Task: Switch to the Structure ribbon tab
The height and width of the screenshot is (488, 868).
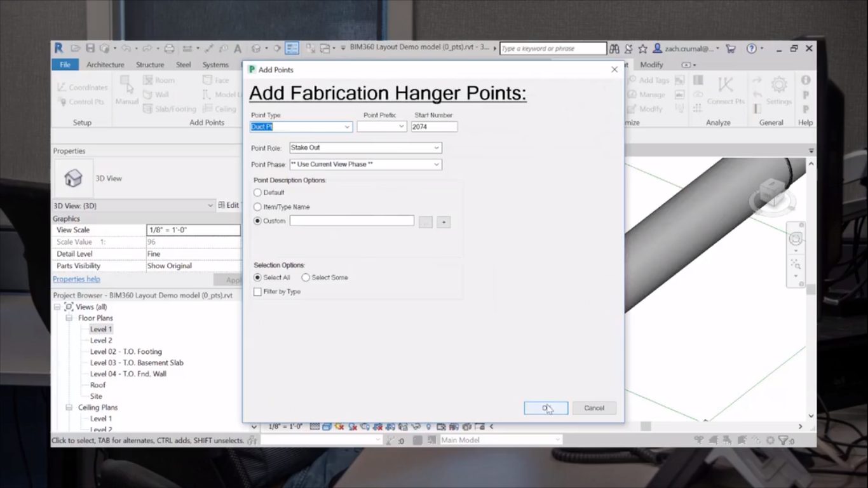Action: point(150,65)
